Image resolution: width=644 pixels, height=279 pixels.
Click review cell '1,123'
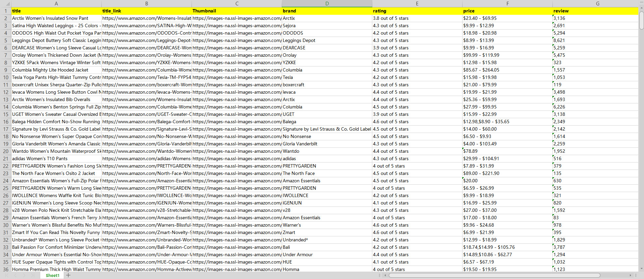(596, 269)
